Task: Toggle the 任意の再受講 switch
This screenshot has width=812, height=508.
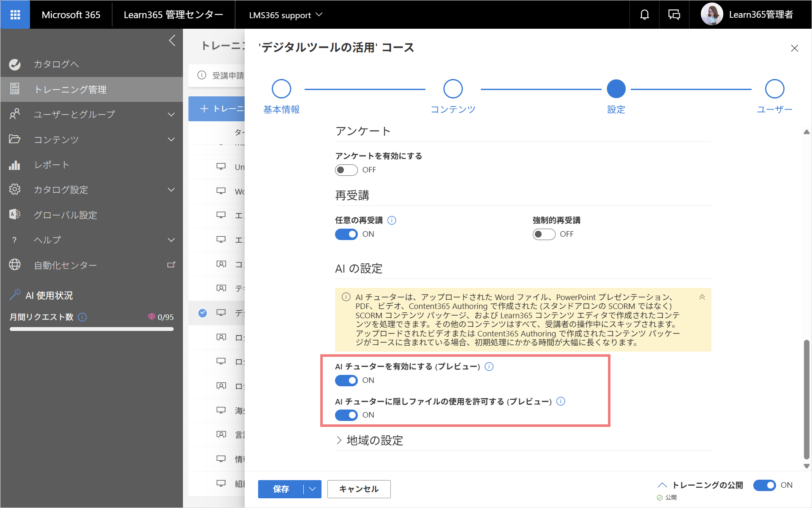Action: 346,234
